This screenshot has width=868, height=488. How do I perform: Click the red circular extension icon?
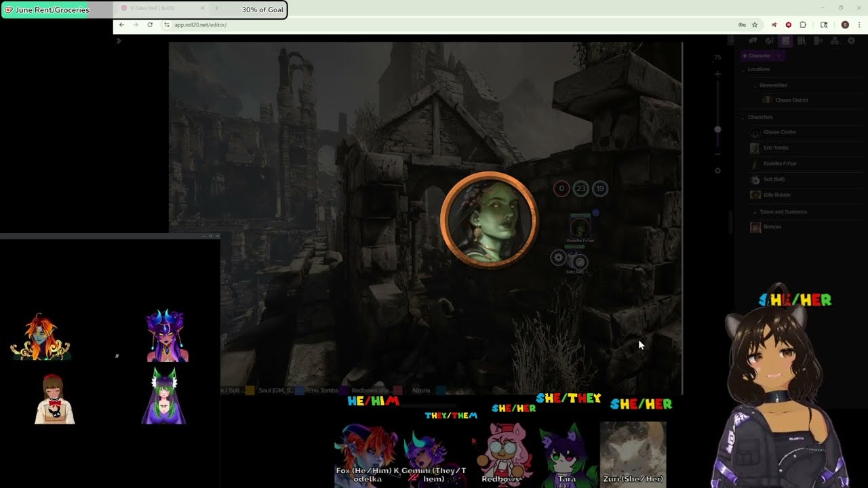click(x=789, y=25)
